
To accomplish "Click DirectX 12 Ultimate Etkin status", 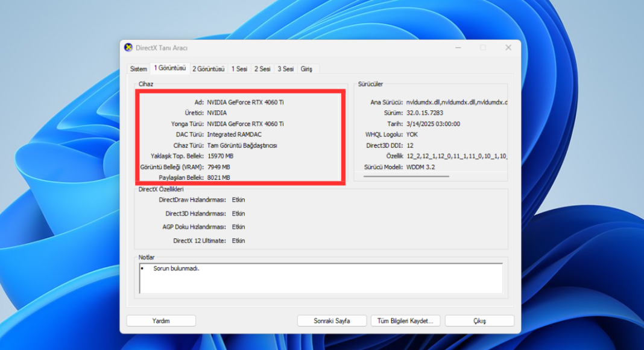I will point(238,241).
